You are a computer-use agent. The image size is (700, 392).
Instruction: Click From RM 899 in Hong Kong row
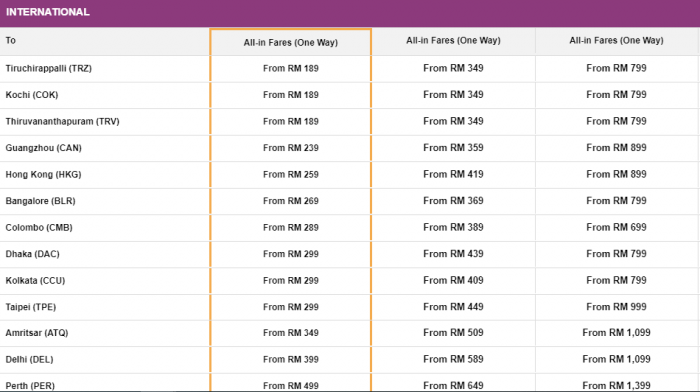pyautogui.click(x=616, y=174)
